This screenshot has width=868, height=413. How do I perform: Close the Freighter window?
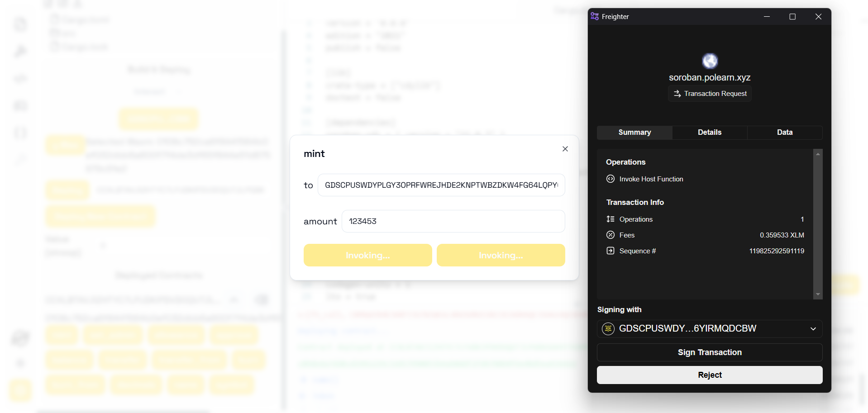coord(818,16)
